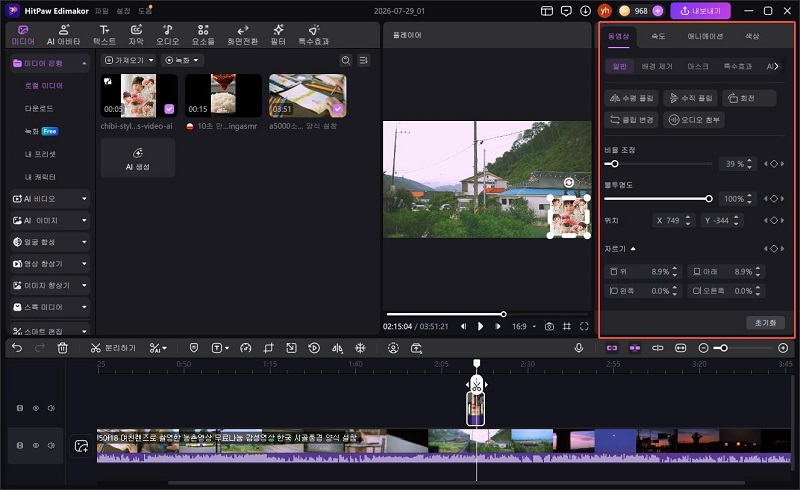800x490 pixels.
Task: Click the X 749 position field
Action: (x=673, y=220)
